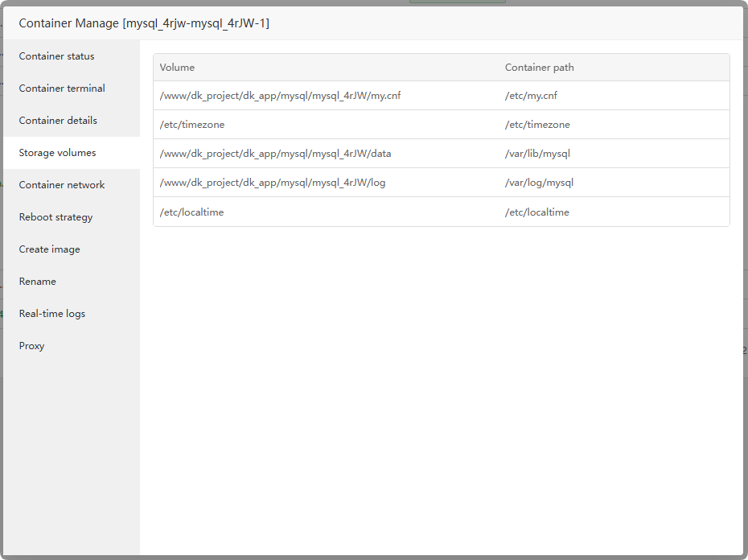Select the my.cnf volume path
The width and height of the screenshot is (748, 560).
coord(280,96)
